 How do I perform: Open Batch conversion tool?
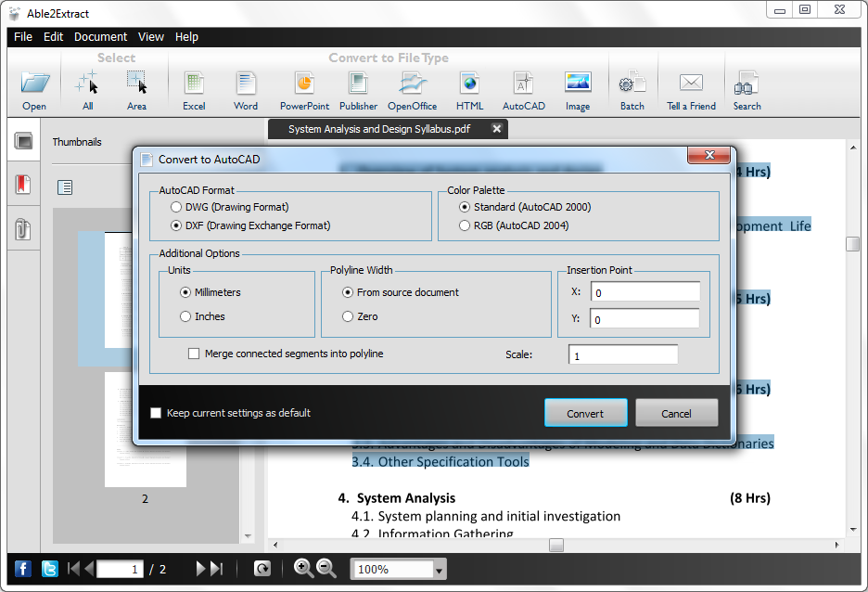(632, 82)
